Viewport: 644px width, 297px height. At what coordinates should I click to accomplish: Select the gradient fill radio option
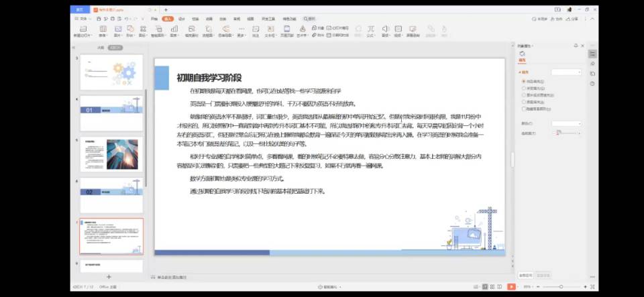point(523,88)
